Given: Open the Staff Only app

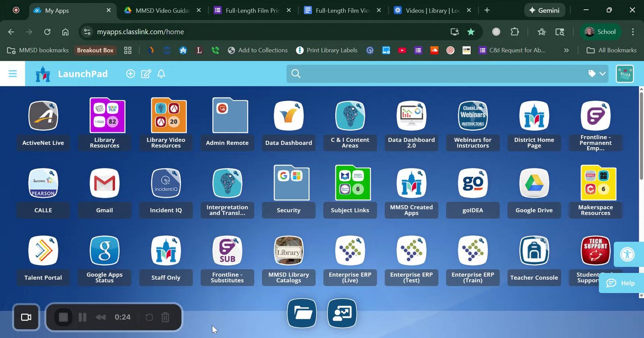Looking at the screenshot, I should (166, 251).
